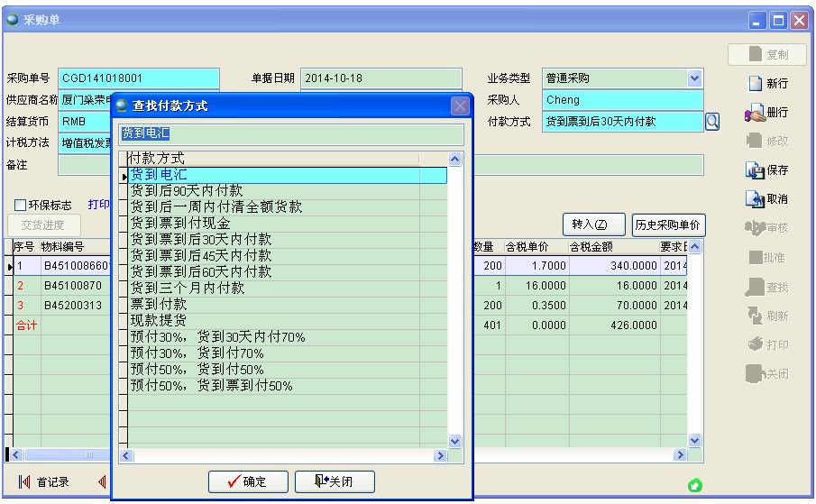Click the payment method search input field

tap(291, 134)
